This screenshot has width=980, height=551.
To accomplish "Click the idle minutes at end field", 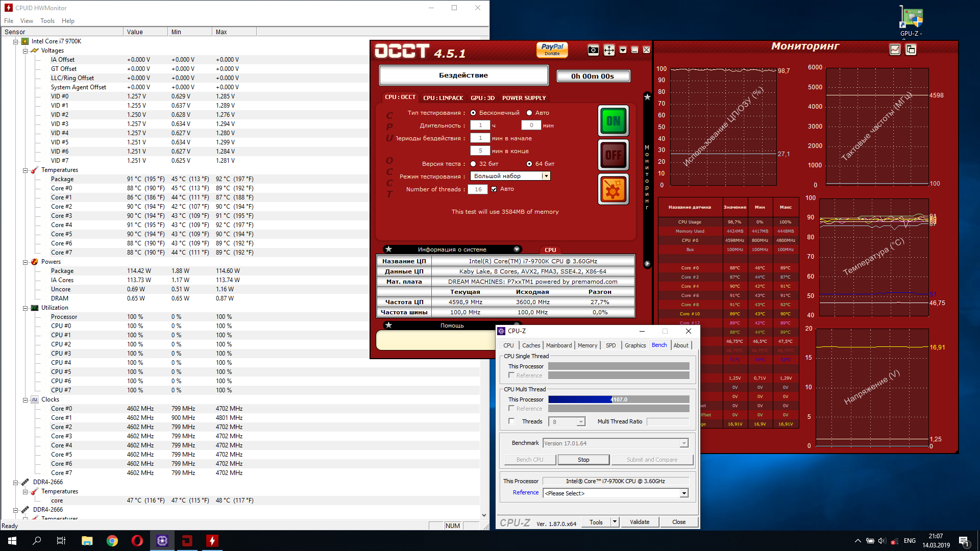I will [x=480, y=151].
